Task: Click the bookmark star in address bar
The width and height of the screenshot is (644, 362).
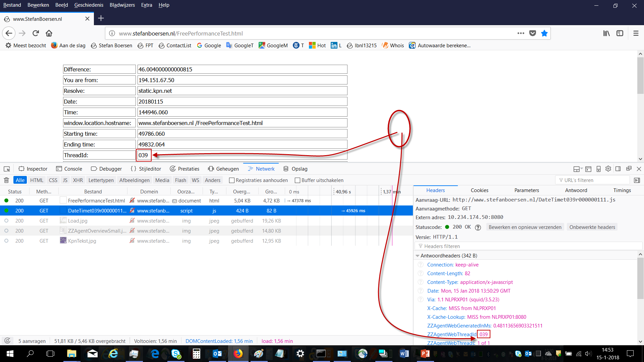Action: click(544, 33)
